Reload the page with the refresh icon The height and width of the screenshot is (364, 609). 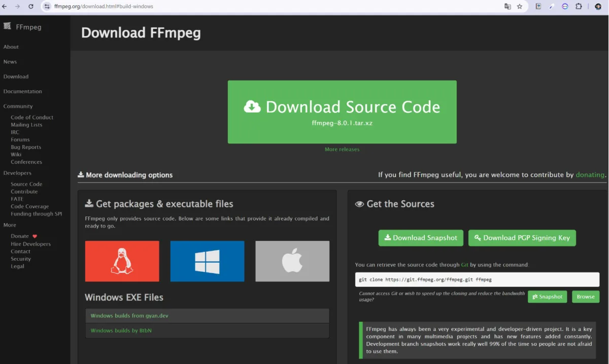[31, 7]
